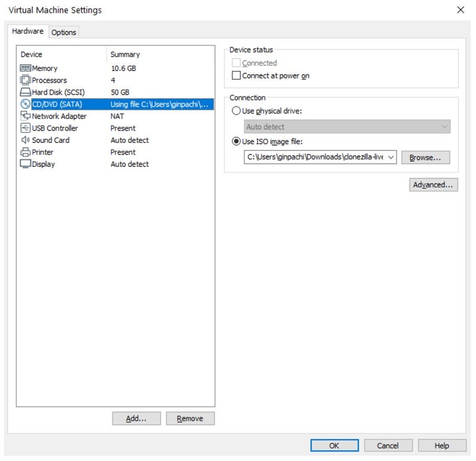476x461 pixels.
Task: Add new hardware to the virtual machine
Action: tap(136, 418)
